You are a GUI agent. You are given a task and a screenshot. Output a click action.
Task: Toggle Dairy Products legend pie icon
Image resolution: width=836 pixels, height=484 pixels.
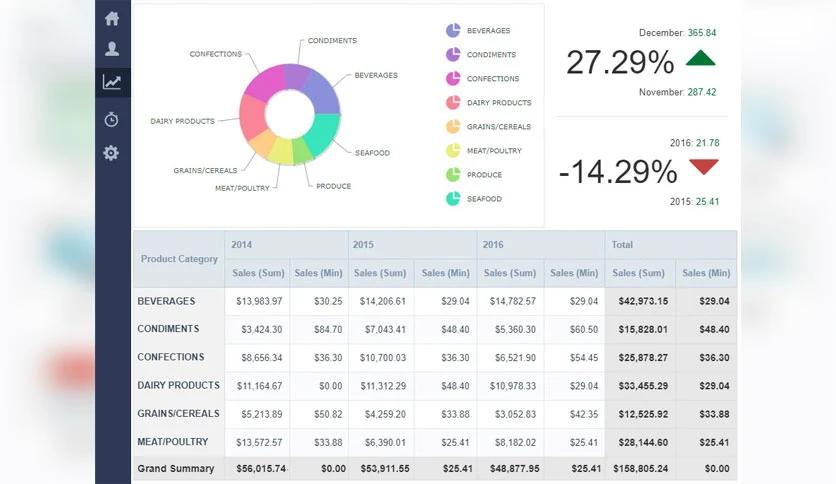pyautogui.click(x=453, y=102)
